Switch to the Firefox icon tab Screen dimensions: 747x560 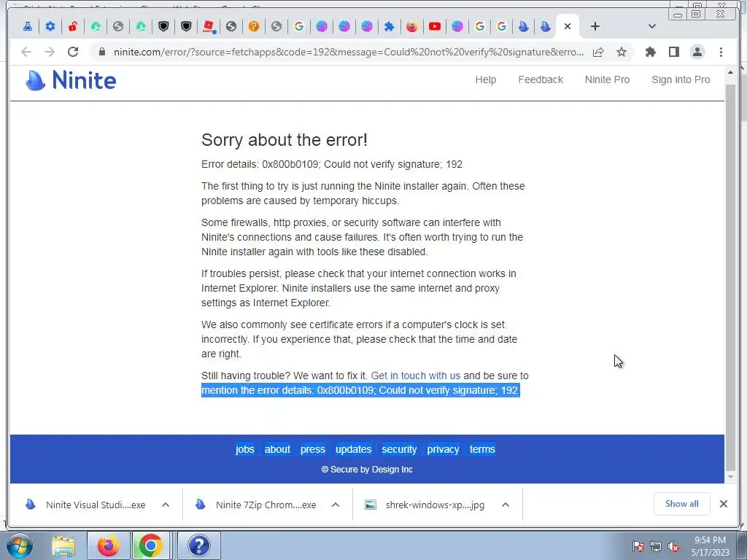tap(412, 27)
